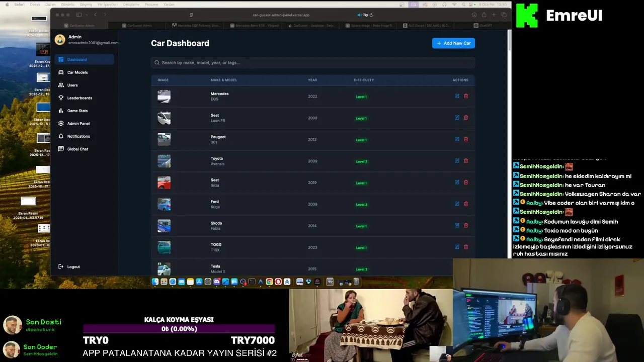Open the Dosya menu

35,4
